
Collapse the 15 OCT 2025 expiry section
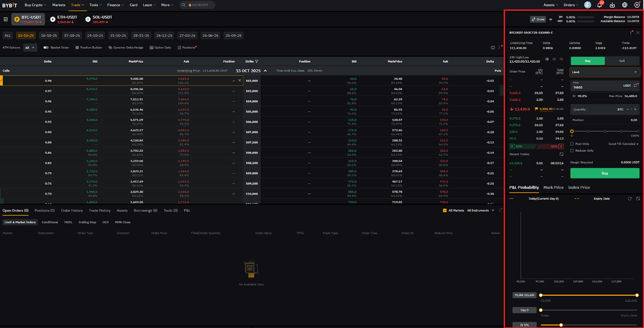[x=265, y=71]
